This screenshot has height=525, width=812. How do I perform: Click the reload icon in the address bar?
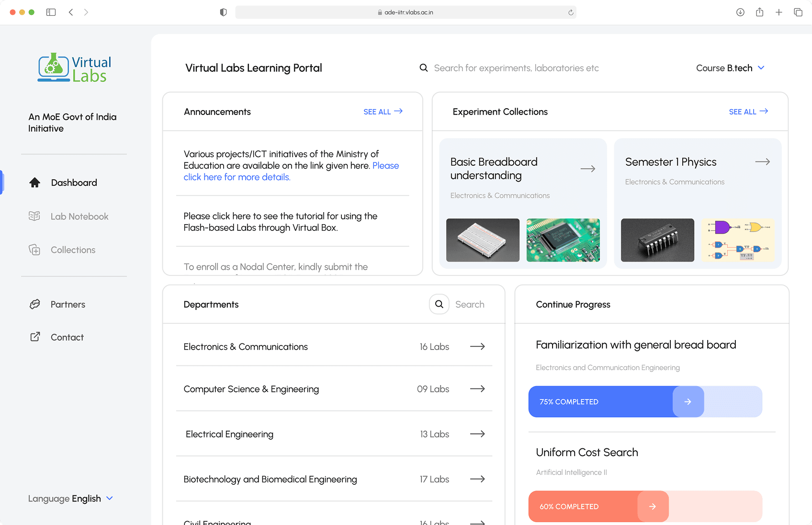point(570,12)
